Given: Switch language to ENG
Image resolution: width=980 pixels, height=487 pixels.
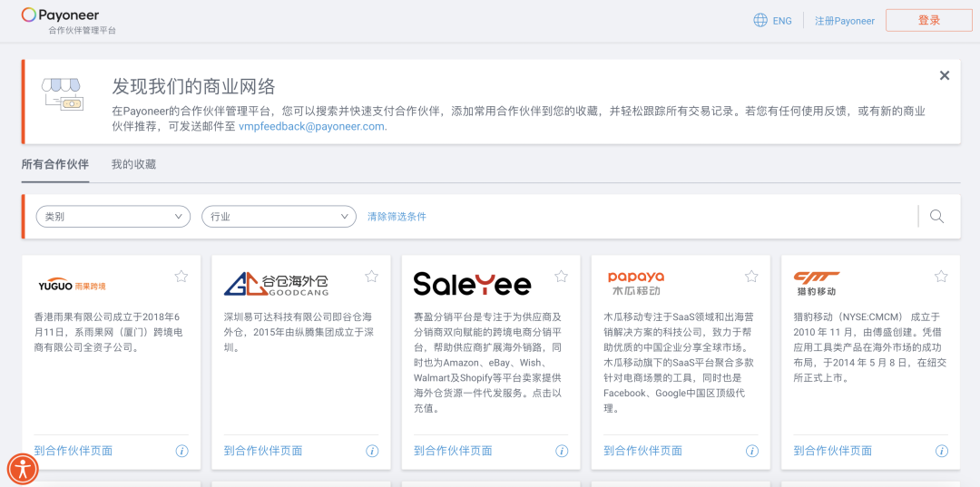Looking at the screenshot, I should coord(782,21).
